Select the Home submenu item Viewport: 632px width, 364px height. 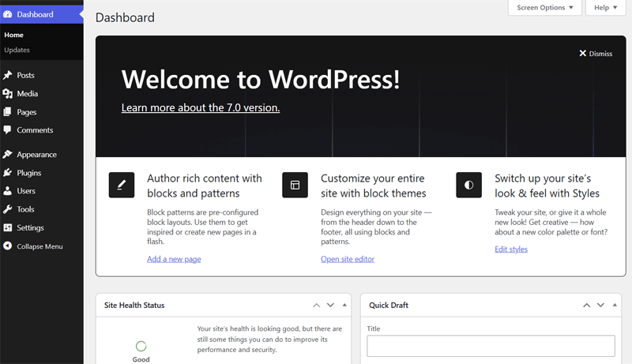pyautogui.click(x=13, y=35)
